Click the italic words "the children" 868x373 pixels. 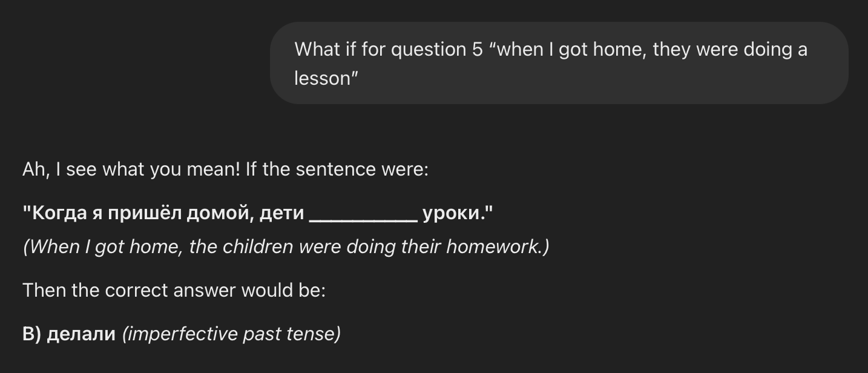[x=238, y=247]
